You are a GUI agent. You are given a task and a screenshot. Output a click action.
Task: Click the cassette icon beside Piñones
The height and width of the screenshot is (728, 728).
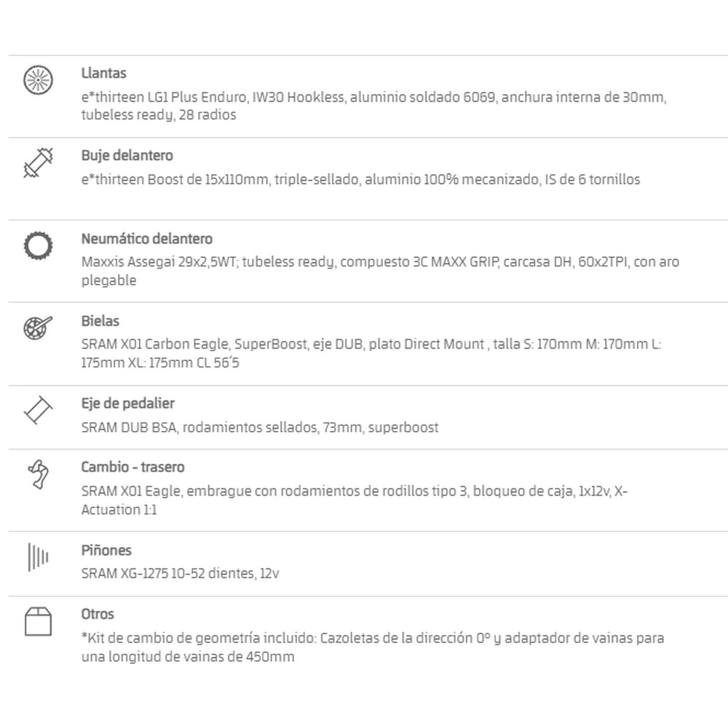coord(38,557)
